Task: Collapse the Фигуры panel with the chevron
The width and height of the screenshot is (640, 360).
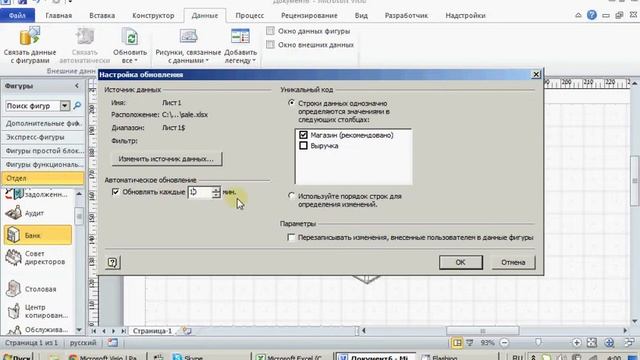Action: coord(77,86)
